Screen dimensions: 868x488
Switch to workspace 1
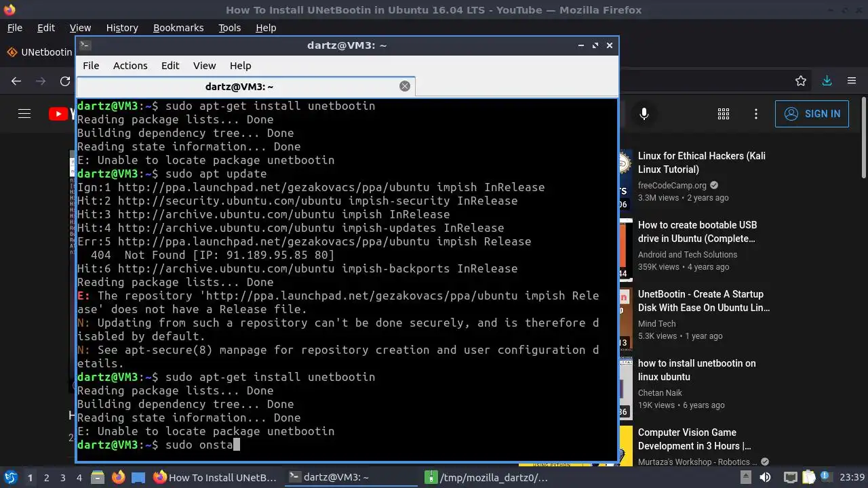[x=30, y=478]
